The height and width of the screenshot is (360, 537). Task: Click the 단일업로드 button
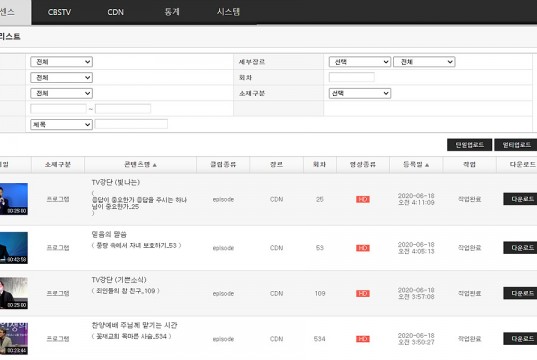click(469, 145)
